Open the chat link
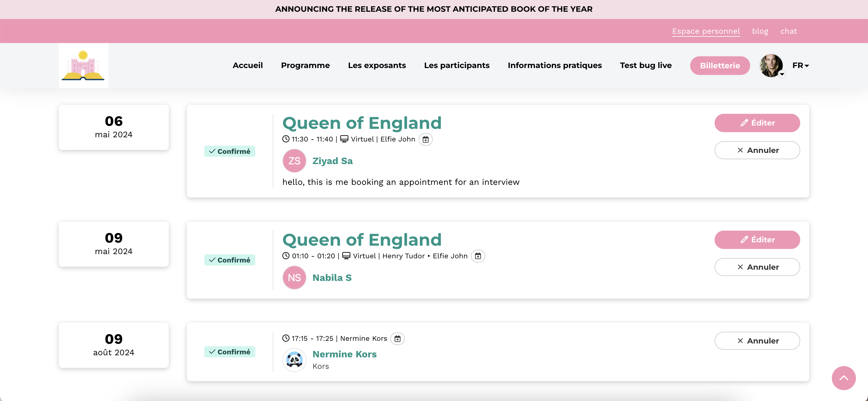The image size is (868, 401). pyautogui.click(x=788, y=31)
